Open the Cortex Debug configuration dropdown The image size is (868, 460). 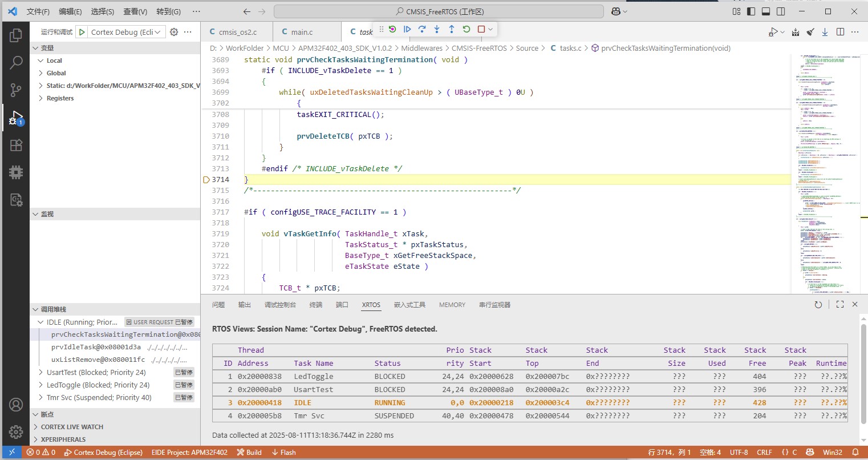click(127, 32)
